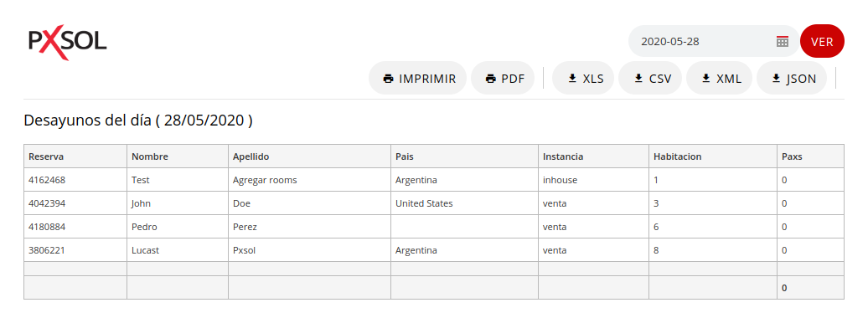Click the download icon for CSV
The image size is (868, 318).
pos(638,78)
